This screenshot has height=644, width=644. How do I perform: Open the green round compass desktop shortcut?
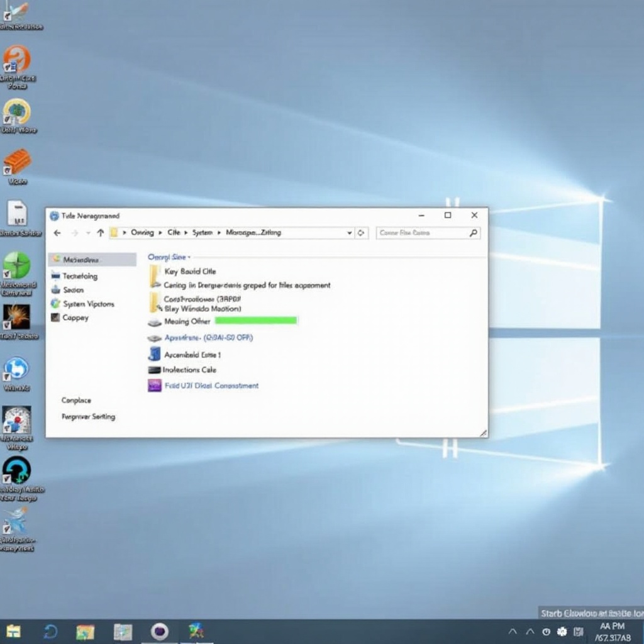tap(17, 265)
